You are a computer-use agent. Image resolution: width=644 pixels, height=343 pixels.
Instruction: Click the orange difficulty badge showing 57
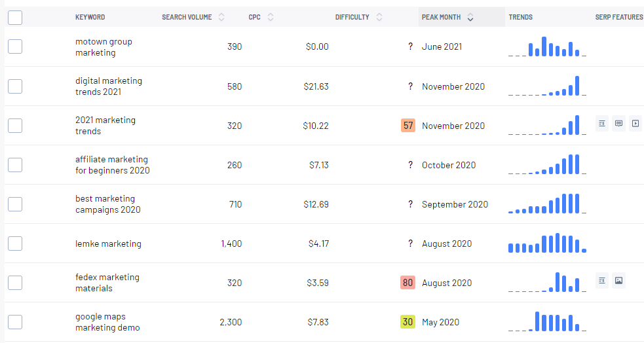click(408, 125)
